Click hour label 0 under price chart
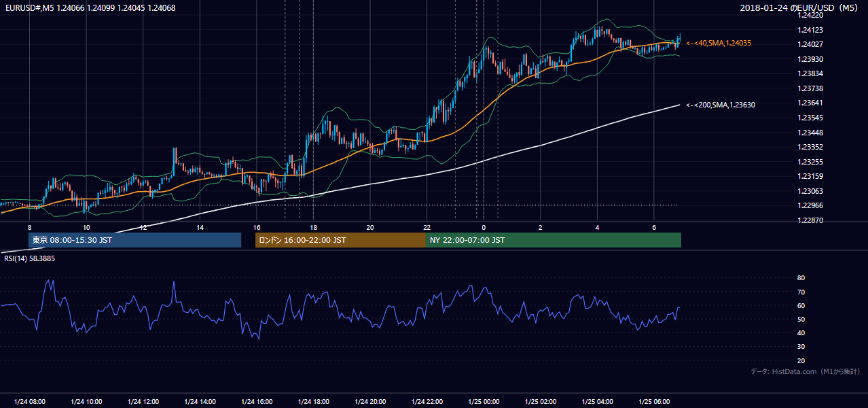 click(x=484, y=227)
